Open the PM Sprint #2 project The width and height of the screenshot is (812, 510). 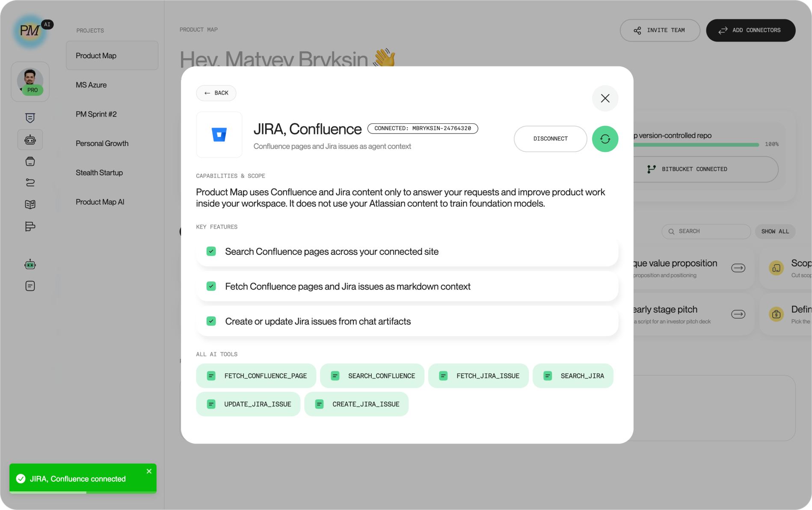[96, 114]
